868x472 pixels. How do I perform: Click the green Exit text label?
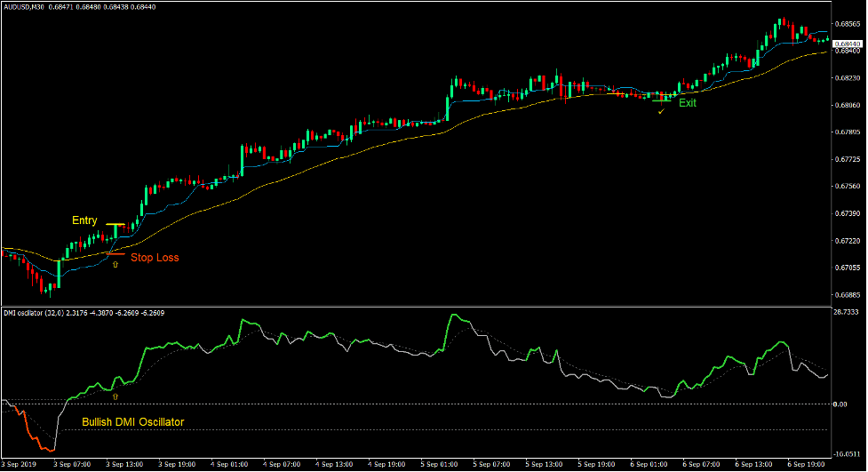(688, 103)
